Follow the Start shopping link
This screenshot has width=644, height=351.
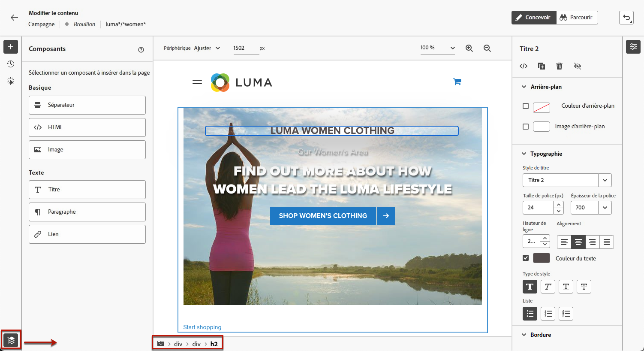pos(202,327)
